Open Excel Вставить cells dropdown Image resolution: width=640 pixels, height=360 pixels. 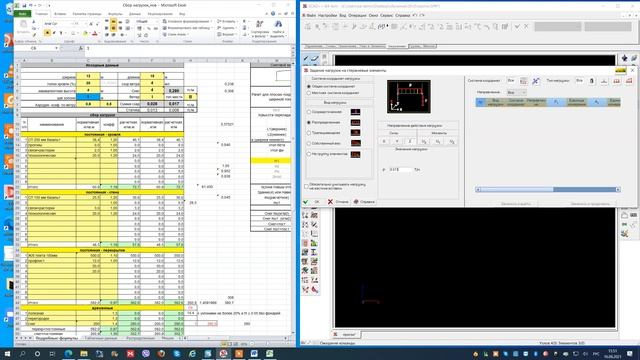click(227, 21)
